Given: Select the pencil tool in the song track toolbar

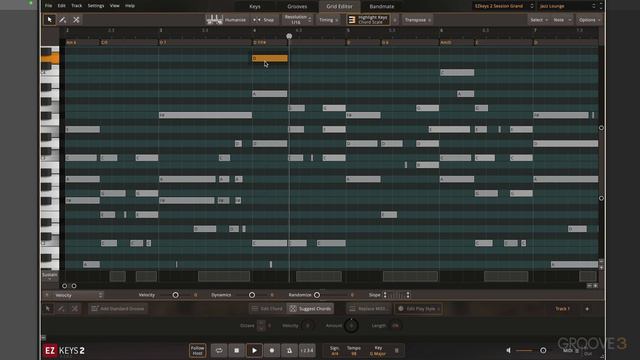Looking at the screenshot, I should (x=61, y=309).
